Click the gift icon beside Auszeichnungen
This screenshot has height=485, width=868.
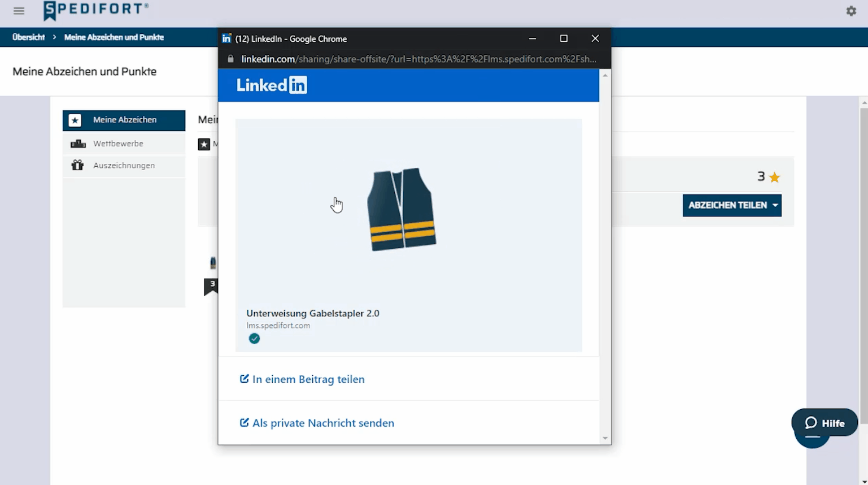(x=77, y=165)
